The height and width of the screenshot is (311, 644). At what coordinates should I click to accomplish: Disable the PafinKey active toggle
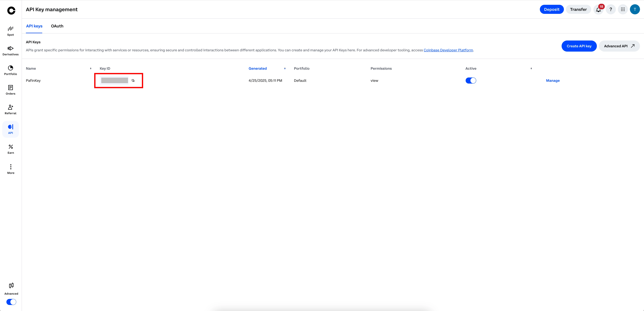click(471, 80)
